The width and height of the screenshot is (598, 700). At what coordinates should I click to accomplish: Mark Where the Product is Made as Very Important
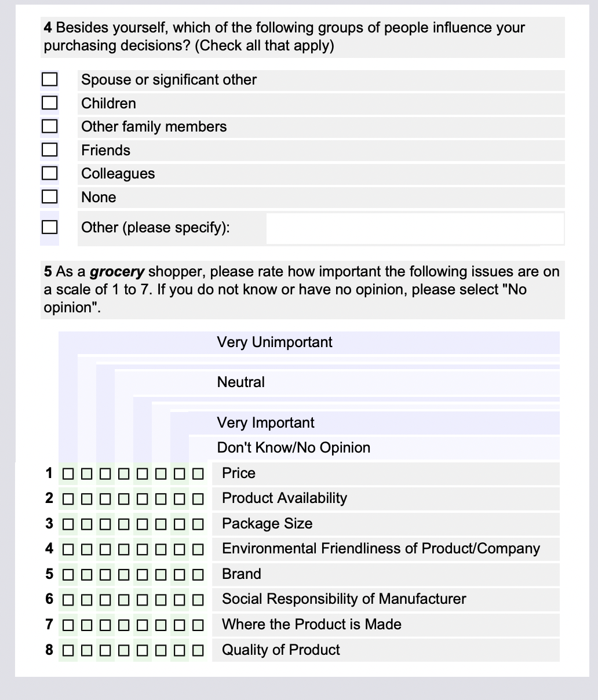pos(180,625)
